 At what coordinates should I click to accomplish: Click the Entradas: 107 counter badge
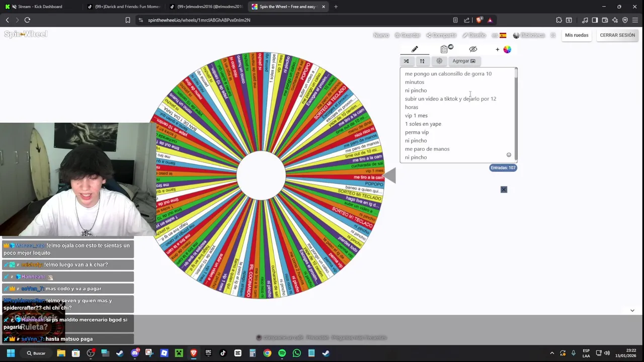click(x=503, y=167)
